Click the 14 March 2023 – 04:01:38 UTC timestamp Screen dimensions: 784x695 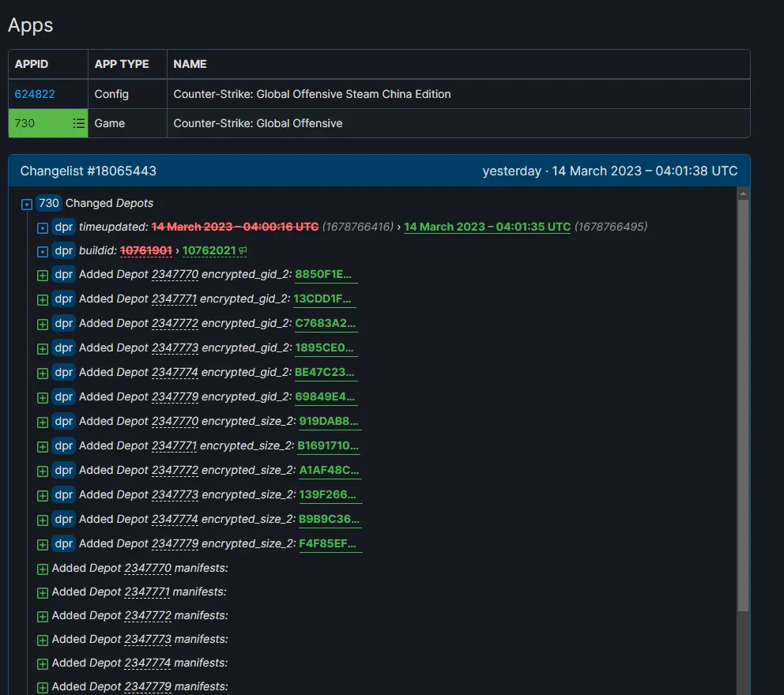pyautogui.click(x=644, y=171)
